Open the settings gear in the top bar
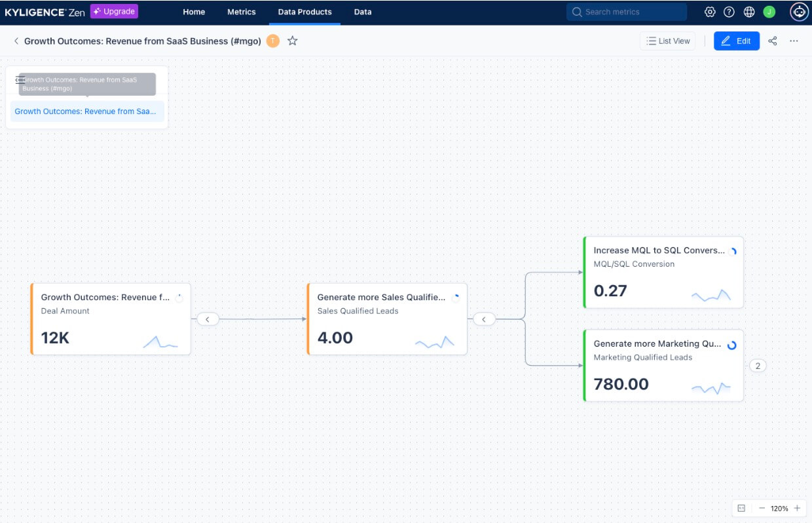Screen dimensions: 812x523 click(709, 11)
